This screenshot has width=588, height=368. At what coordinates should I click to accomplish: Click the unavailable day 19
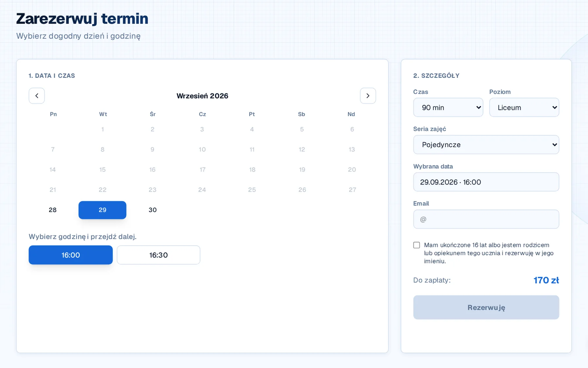[x=302, y=169]
